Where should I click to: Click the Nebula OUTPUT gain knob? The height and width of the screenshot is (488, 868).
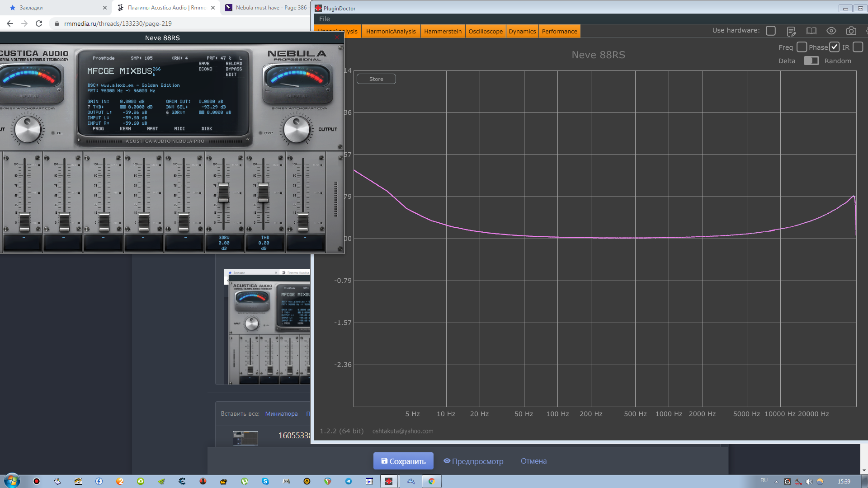point(297,129)
